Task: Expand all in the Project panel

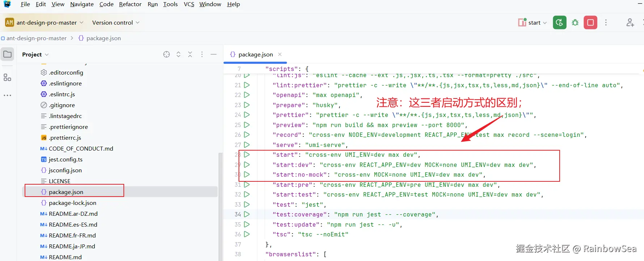Action: pos(178,54)
